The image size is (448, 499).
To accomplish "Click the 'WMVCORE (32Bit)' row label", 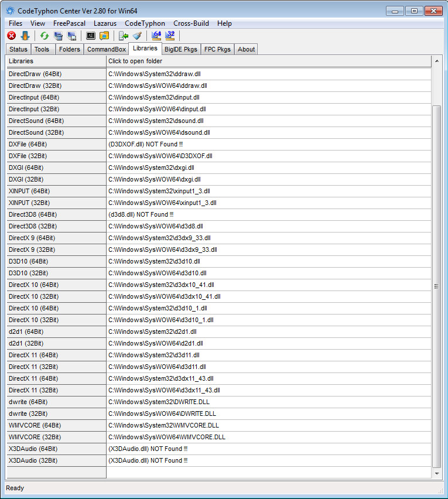I will tap(56, 438).
